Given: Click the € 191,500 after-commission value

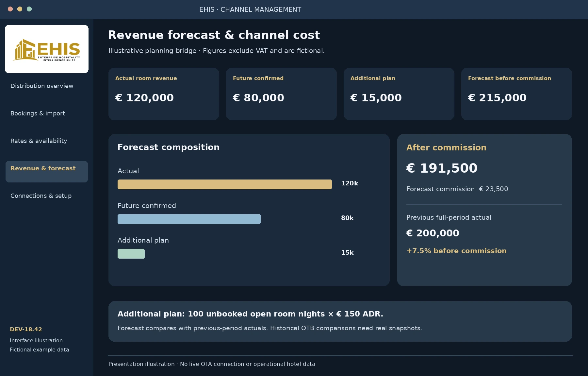Looking at the screenshot, I should pyautogui.click(x=442, y=168).
